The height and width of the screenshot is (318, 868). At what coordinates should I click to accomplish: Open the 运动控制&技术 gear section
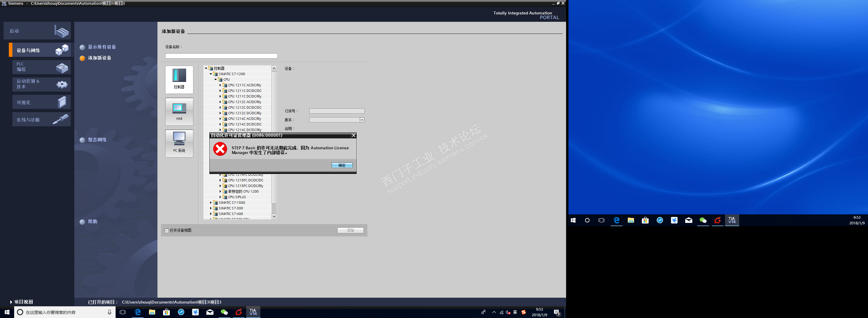[x=41, y=84]
